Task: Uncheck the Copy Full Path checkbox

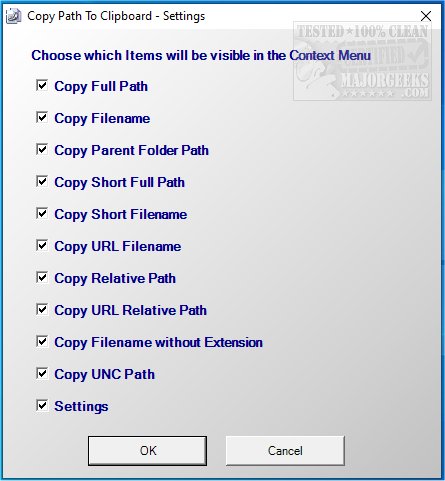Action: tap(42, 85)
